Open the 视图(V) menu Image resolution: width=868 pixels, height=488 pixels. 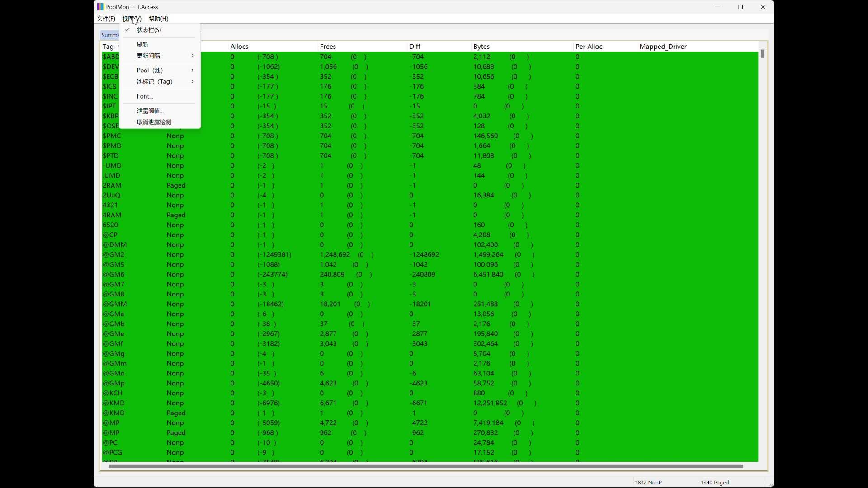point(132,19)
